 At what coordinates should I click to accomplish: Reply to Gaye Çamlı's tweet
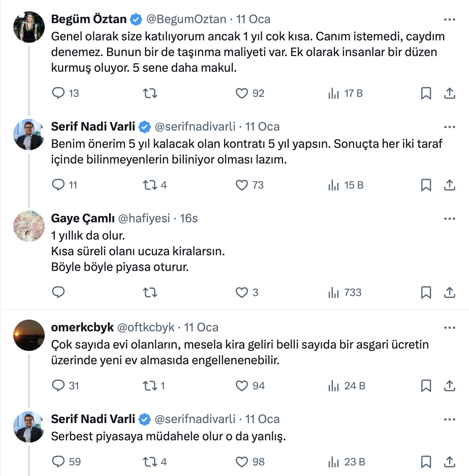58,293
